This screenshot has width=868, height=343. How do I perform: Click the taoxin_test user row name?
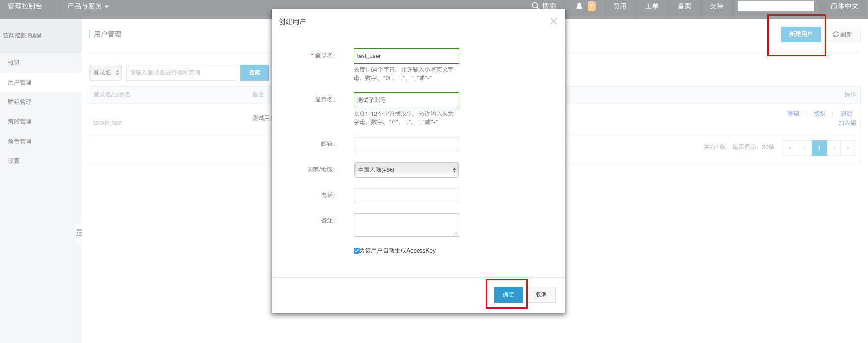[x=108, y=123]
